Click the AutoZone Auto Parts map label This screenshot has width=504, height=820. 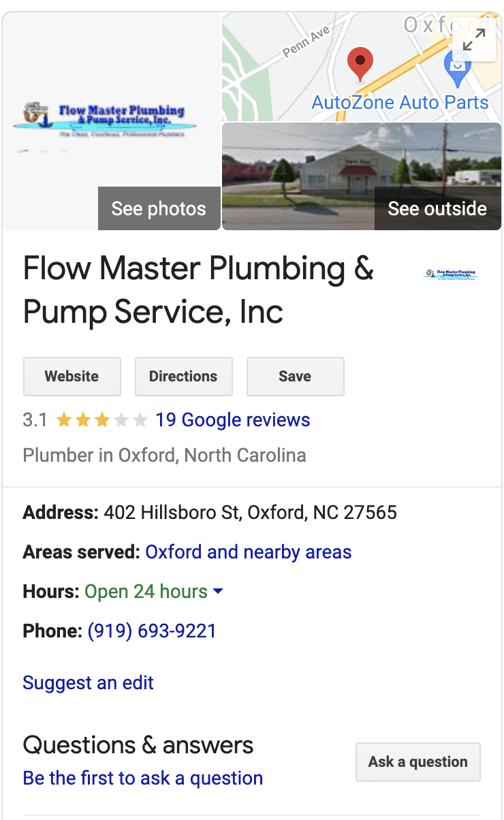coord(400,103)
